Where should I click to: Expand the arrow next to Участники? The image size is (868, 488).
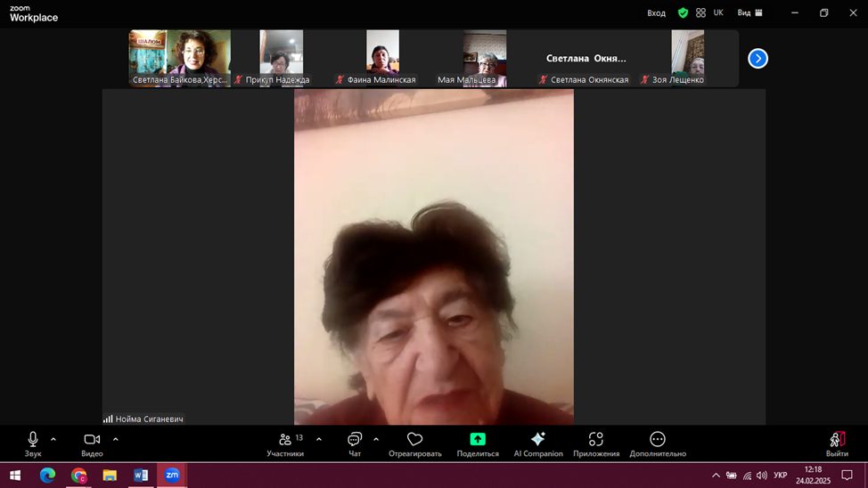coord(319,439)
